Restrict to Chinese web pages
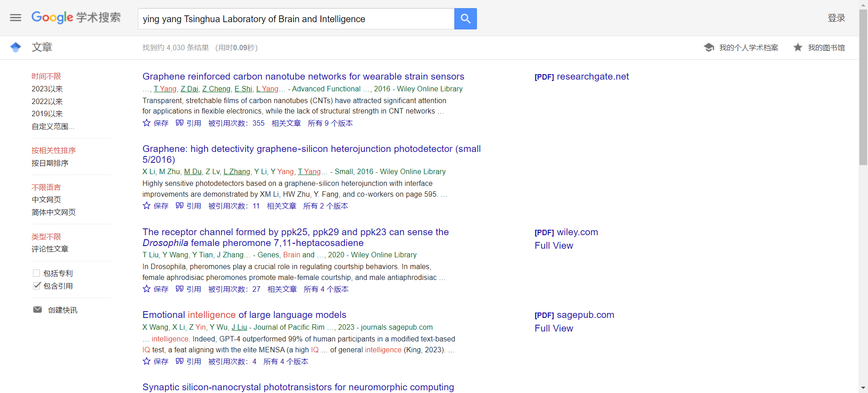Viewport: 868px width, 393px height. tap(46, 199)
